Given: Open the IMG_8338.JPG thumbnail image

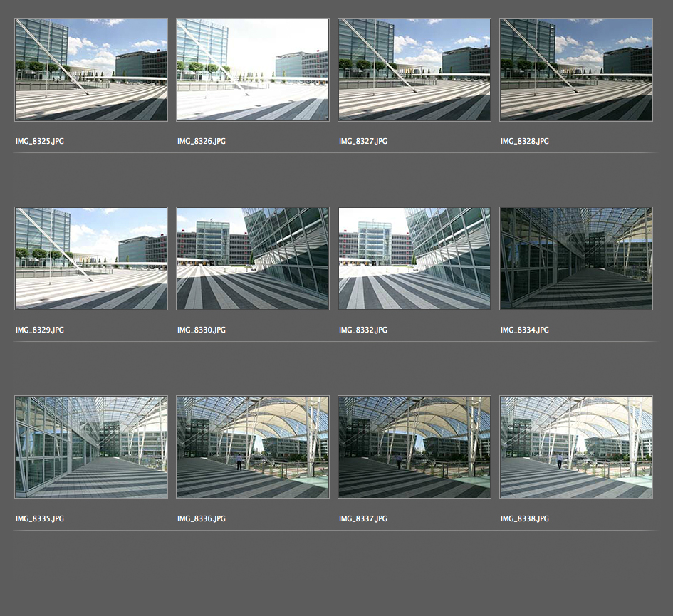Looking at the screenshot, I should 576,447.
